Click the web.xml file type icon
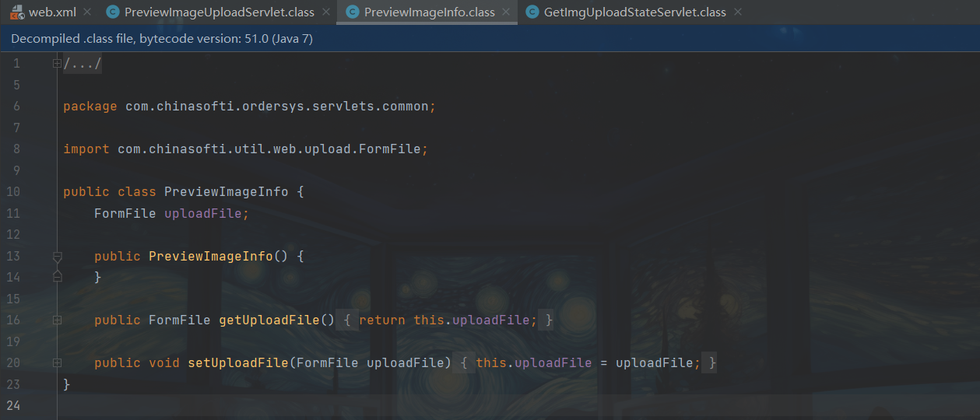Screen dimensions: 980x420 tap(17, 12)
